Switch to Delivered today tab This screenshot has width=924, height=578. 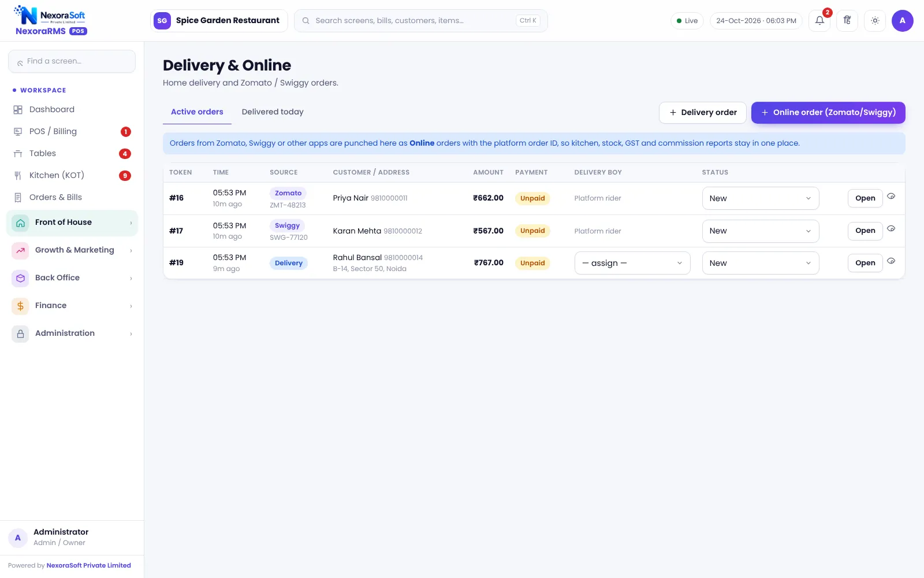tap(273, 112)
